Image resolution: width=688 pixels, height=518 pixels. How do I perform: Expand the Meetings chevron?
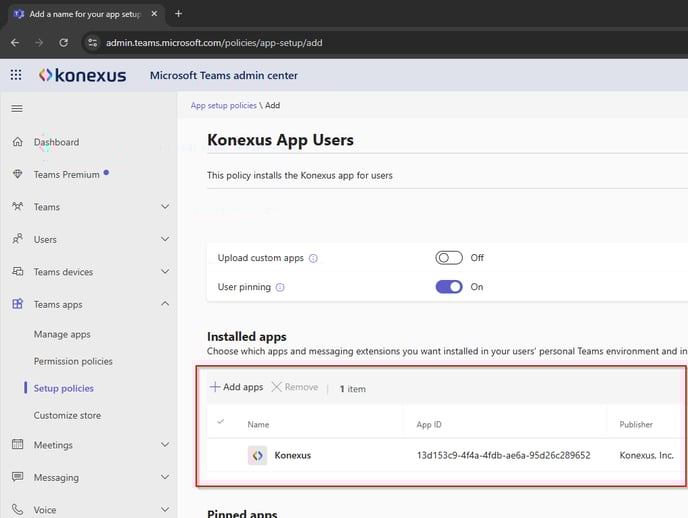pyautogui.click(x=165, y=445)
